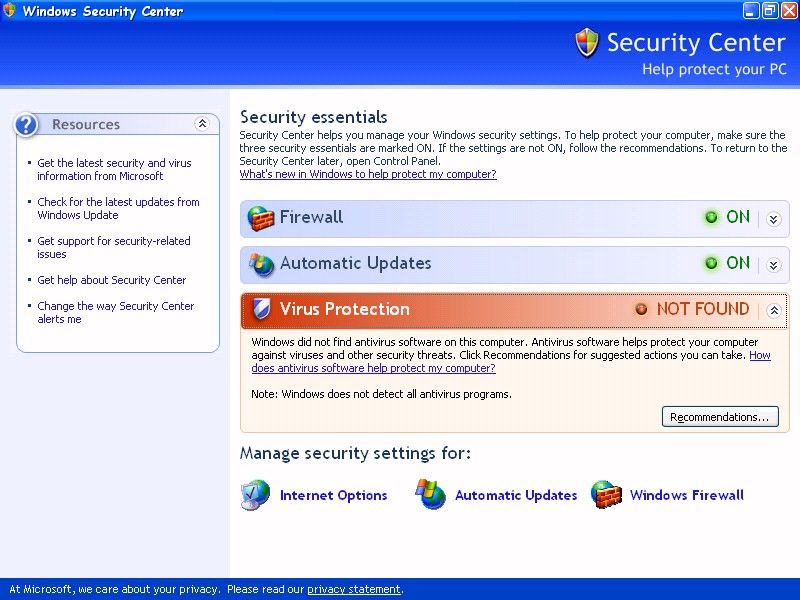Viewport: 800px width, 600px height.
Task: Open Change the way Security Center alerts me
Action: (115, 312)
